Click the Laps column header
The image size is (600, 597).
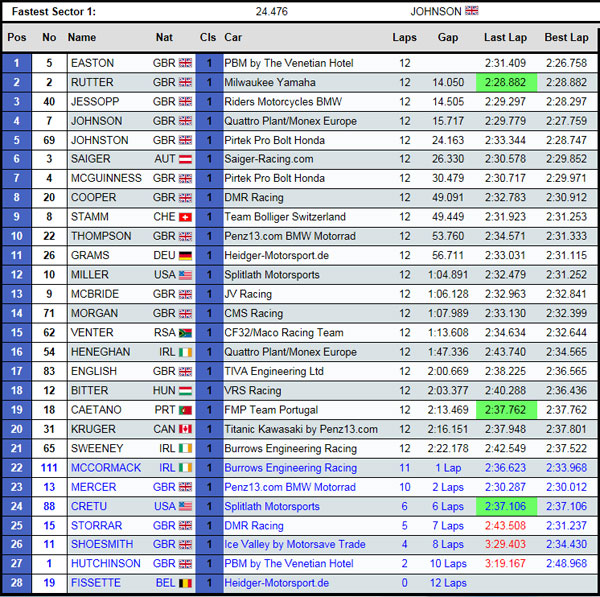click(x=404, y=38)
